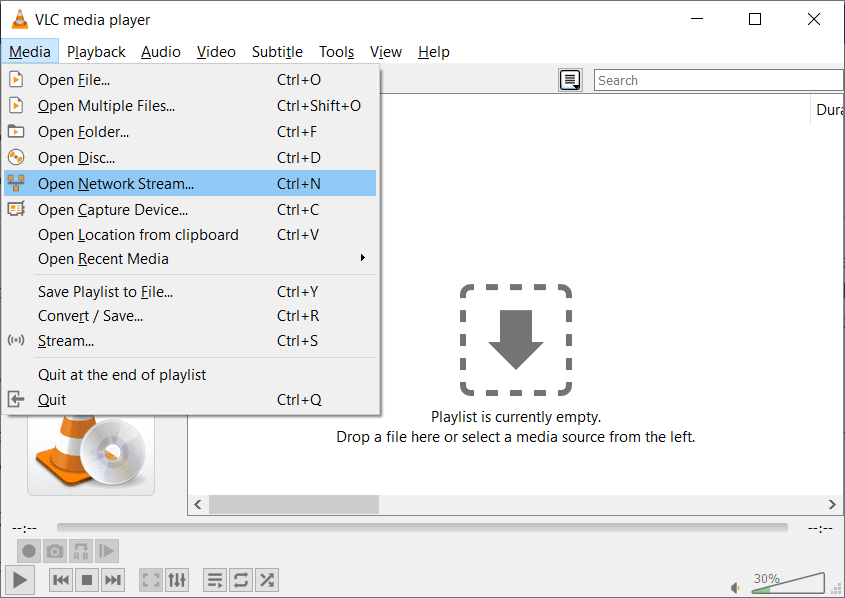Choose Open Multiple Files...
The width and height of the screenshot is (845, 598).
[x=190, y=106]
